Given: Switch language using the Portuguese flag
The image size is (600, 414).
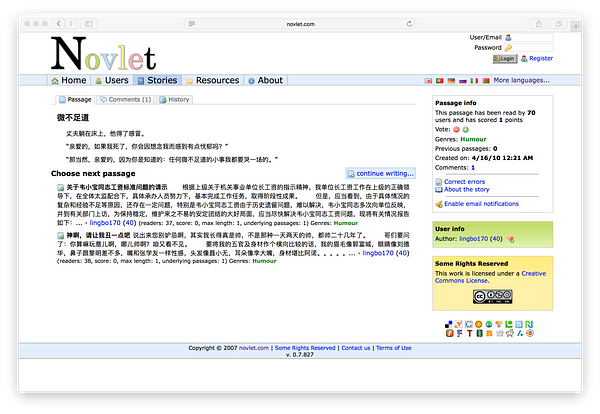Looking at the screenshot, I should tap(440, 81).
